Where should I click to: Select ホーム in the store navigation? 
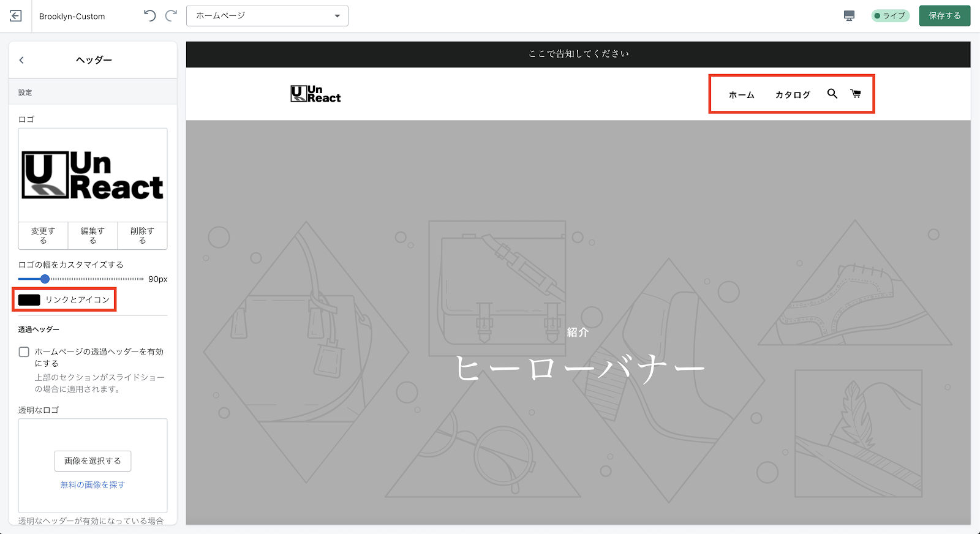(741, 95)
